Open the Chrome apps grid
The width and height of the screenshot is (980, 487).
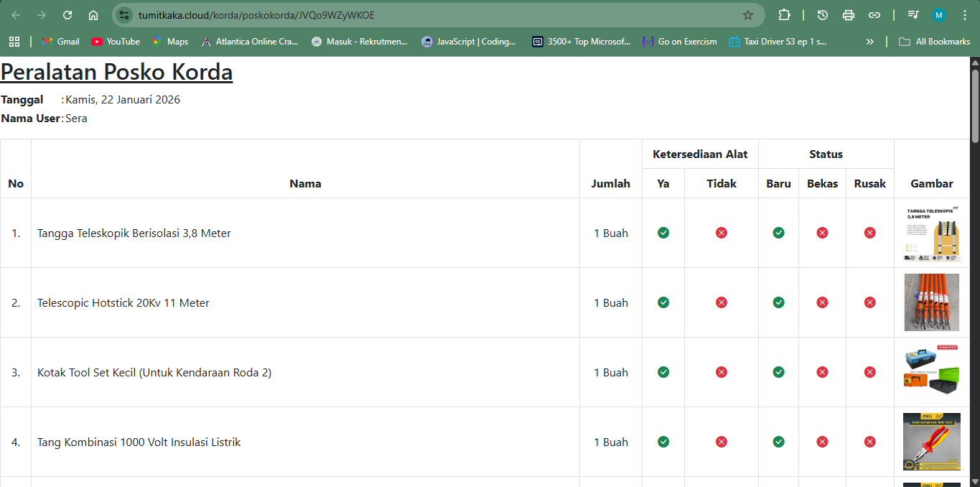coord(14,42)
